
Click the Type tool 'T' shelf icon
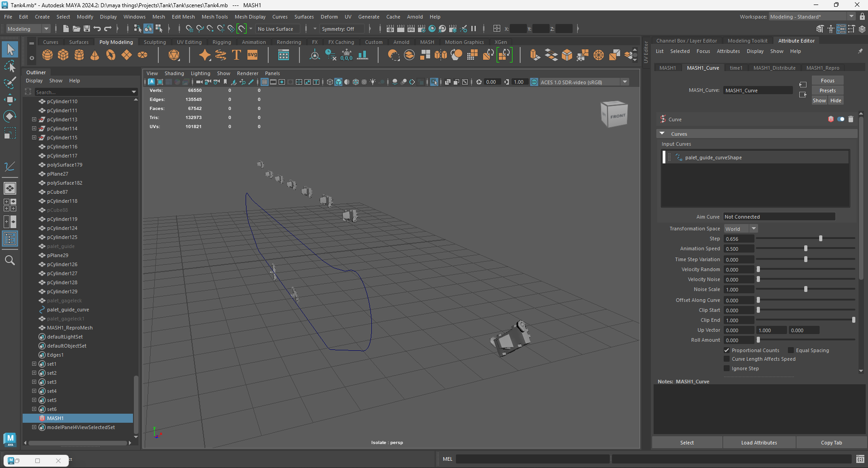tap(236, 55)
